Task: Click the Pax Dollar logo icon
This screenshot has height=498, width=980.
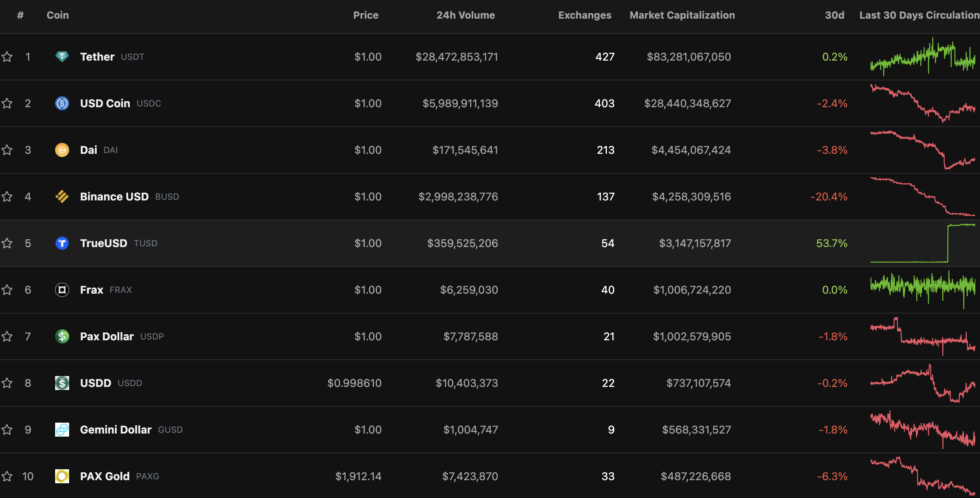Action: coord(62,336)
